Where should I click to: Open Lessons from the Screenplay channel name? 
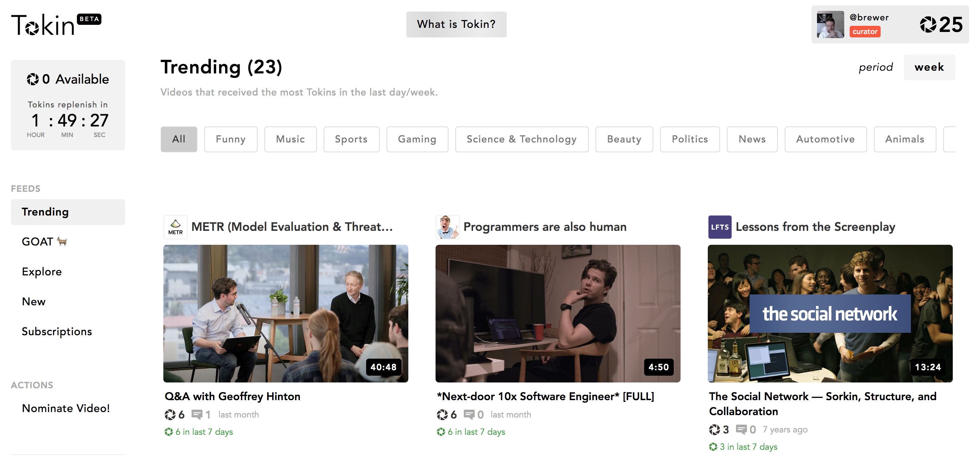(x=815, y=227)
